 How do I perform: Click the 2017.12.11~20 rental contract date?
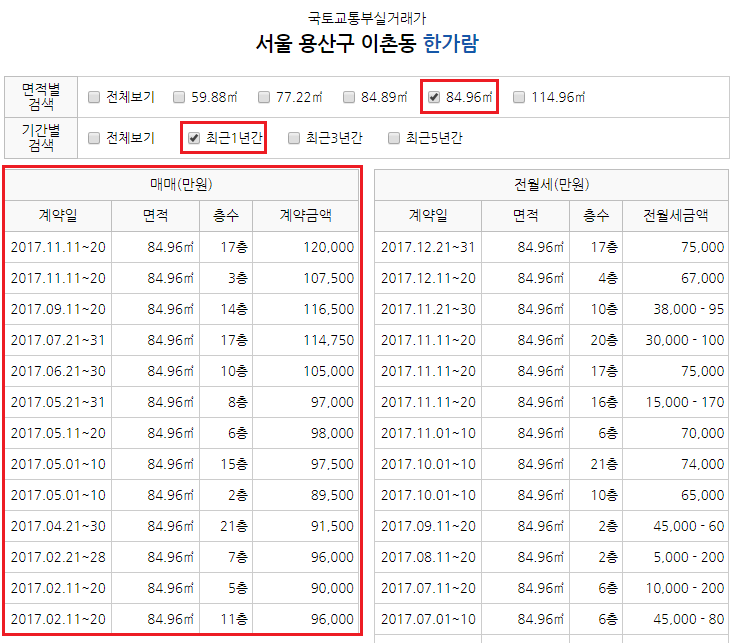point(428,278)
